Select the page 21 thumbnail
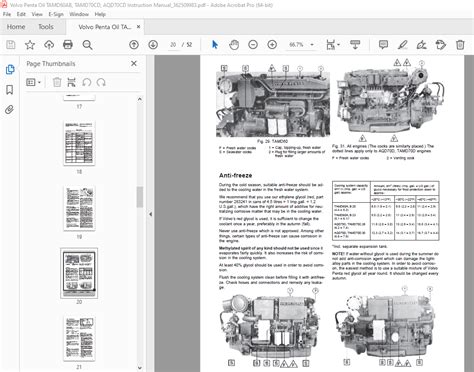Screen dimensions: 474x372 (x=79, y=338)
